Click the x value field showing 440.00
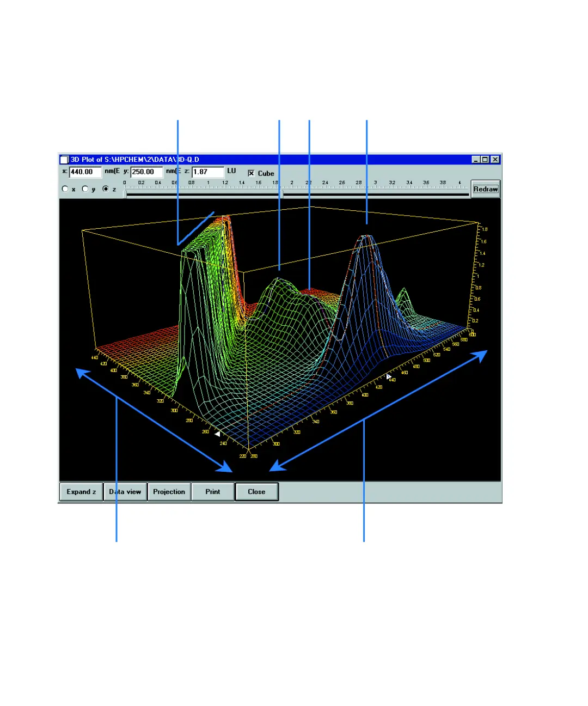Screen dimensions: 588x706 [85, 172]
